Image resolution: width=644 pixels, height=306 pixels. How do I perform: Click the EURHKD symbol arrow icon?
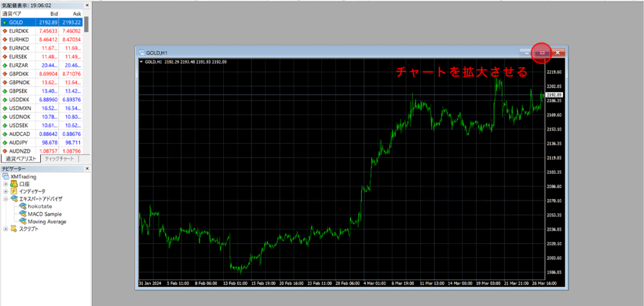click(4, 40)
